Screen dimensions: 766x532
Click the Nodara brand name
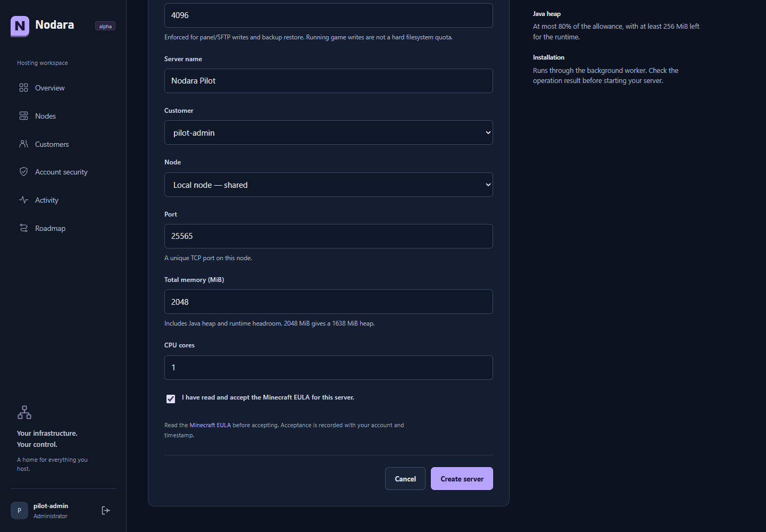pyautogui.click(x=55, y=25)
